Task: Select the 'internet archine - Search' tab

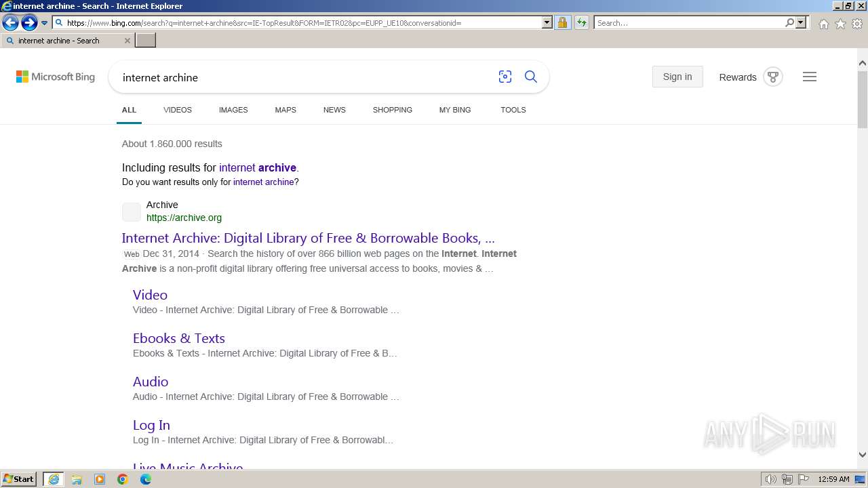Action: [x=68, y=41]
